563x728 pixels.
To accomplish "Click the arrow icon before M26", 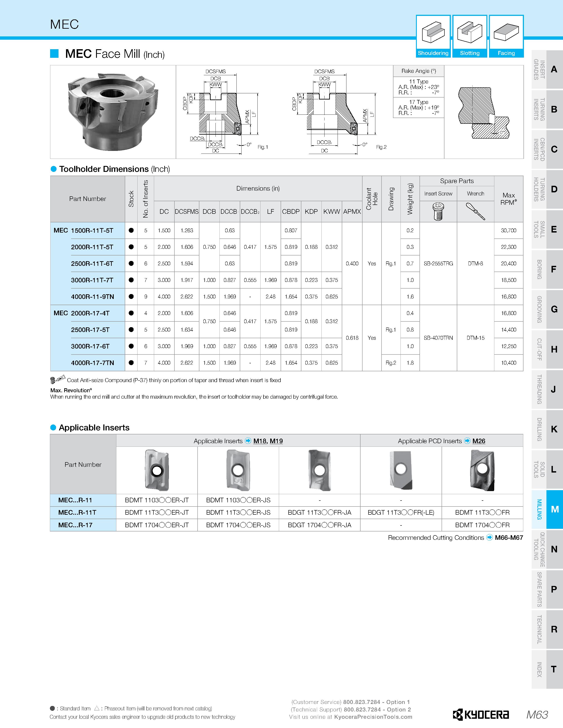I will 467,441.
